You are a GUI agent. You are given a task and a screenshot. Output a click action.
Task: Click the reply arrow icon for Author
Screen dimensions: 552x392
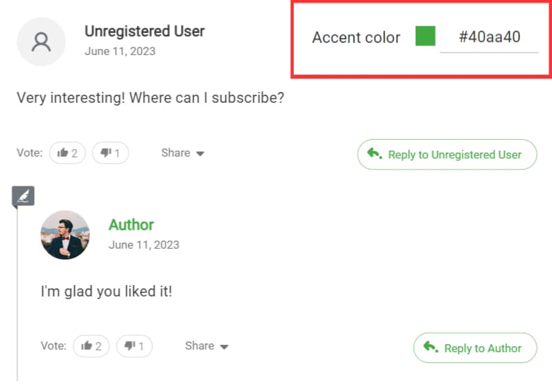pyautogui.click(x=430, y=348)
